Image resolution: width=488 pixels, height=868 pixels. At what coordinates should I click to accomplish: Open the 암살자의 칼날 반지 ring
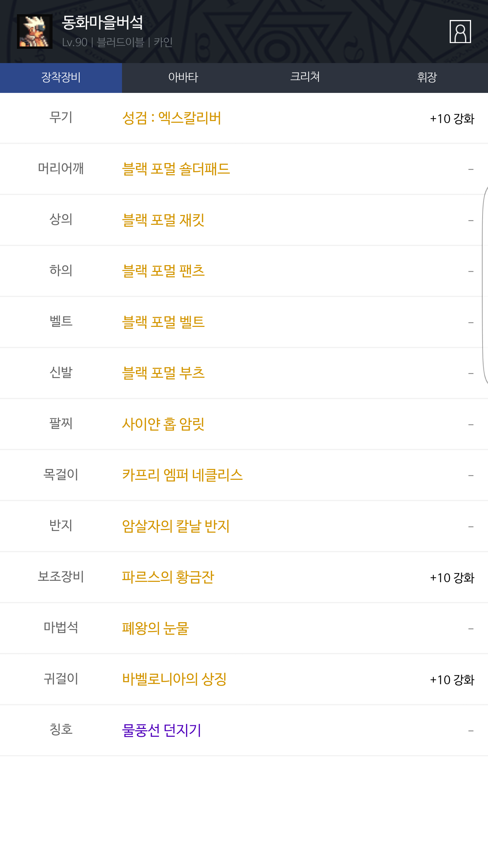tap(176, 526)
